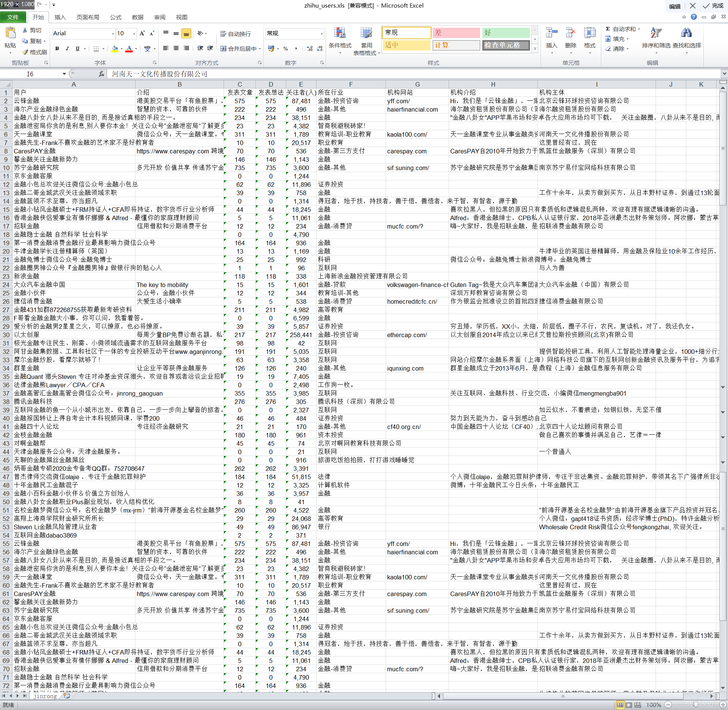Viewport: 728px width, 710px height.
Task: Toggle center horizontal alignment
Action: click(x=176, y=48)
